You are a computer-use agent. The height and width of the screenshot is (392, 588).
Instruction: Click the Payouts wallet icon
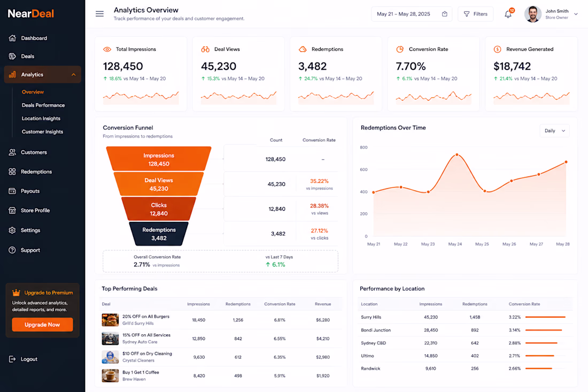coord(12,191)
